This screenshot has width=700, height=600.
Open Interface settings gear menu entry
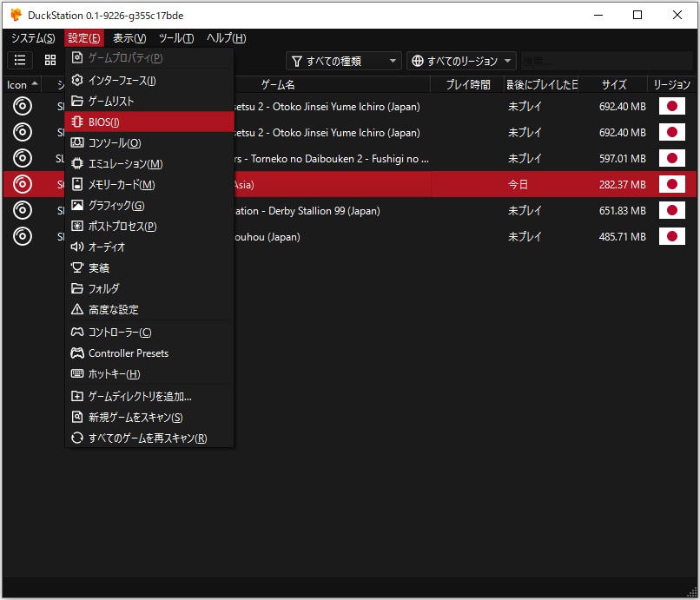tap(149, 81)
